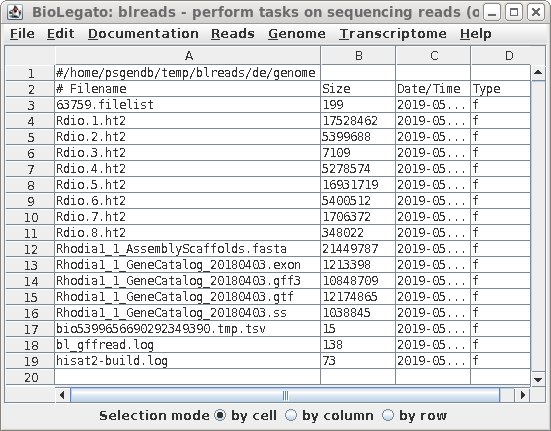Select 'by column' selection mode
551x431 pixels.
tap(291, 415)
